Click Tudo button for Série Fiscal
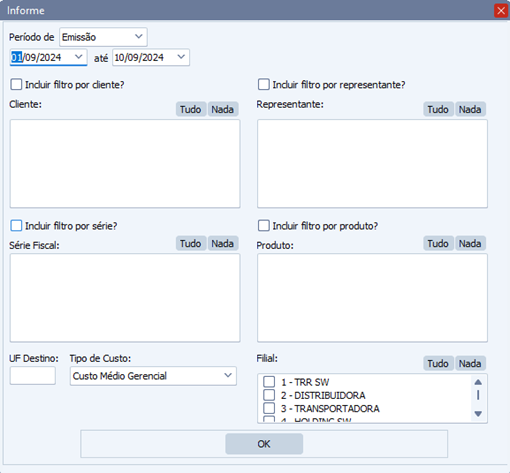The image size is (510, 473). [x=191, y=244]
